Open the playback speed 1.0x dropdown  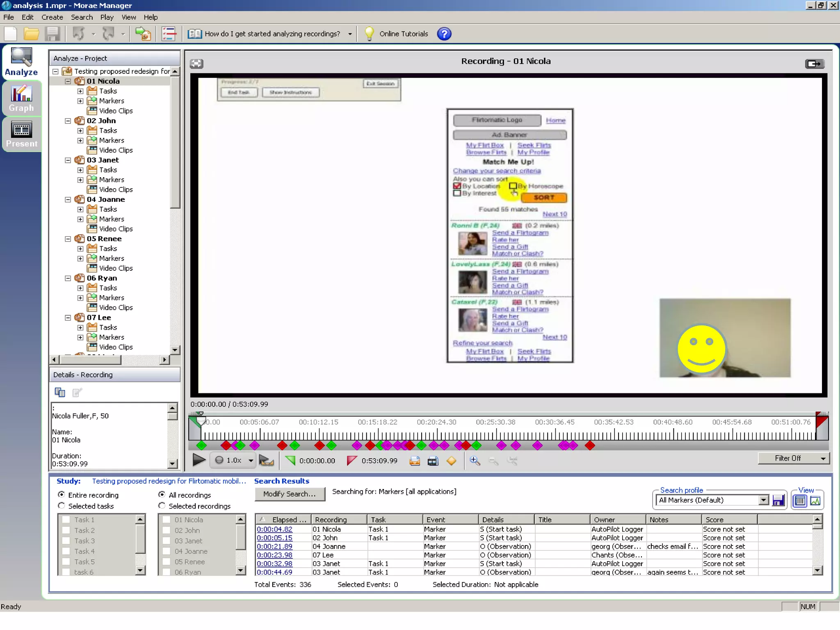(x=251, y=461)
